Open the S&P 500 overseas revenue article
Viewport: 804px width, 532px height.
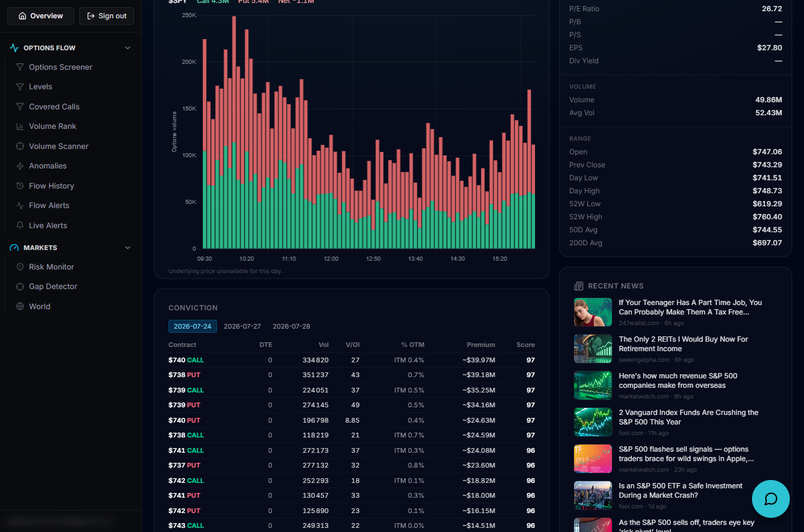tap(678, 381)
